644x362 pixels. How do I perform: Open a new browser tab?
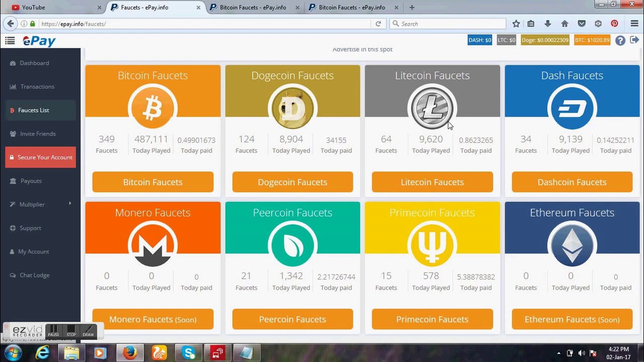pos(412,8)
